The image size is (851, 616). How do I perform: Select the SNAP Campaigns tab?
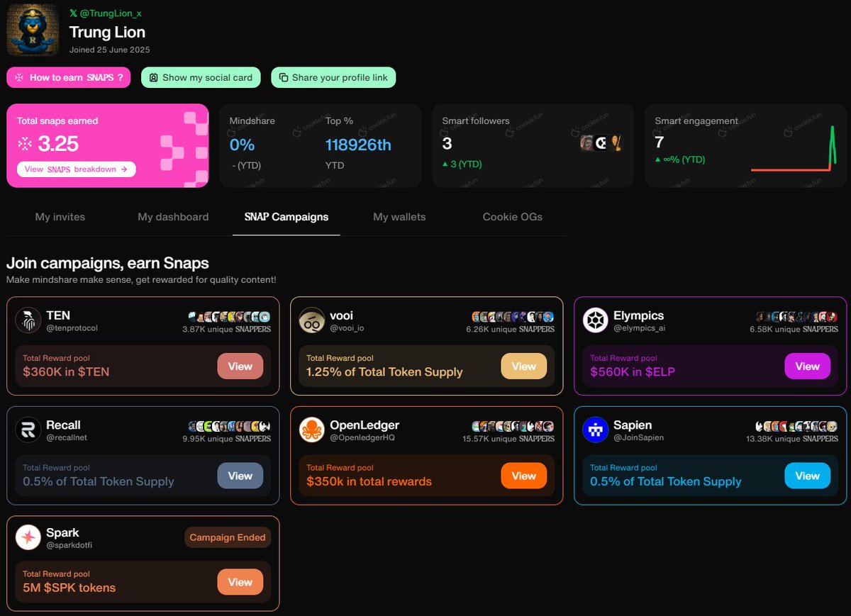coord(287,217)
